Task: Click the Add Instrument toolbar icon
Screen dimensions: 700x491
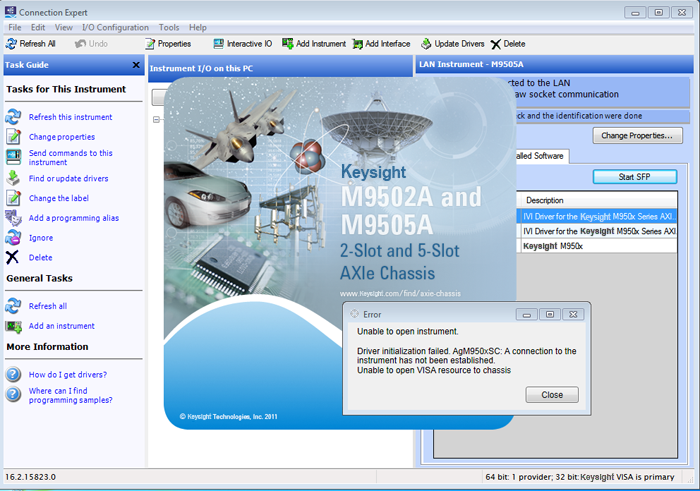Action: (288, 44)
